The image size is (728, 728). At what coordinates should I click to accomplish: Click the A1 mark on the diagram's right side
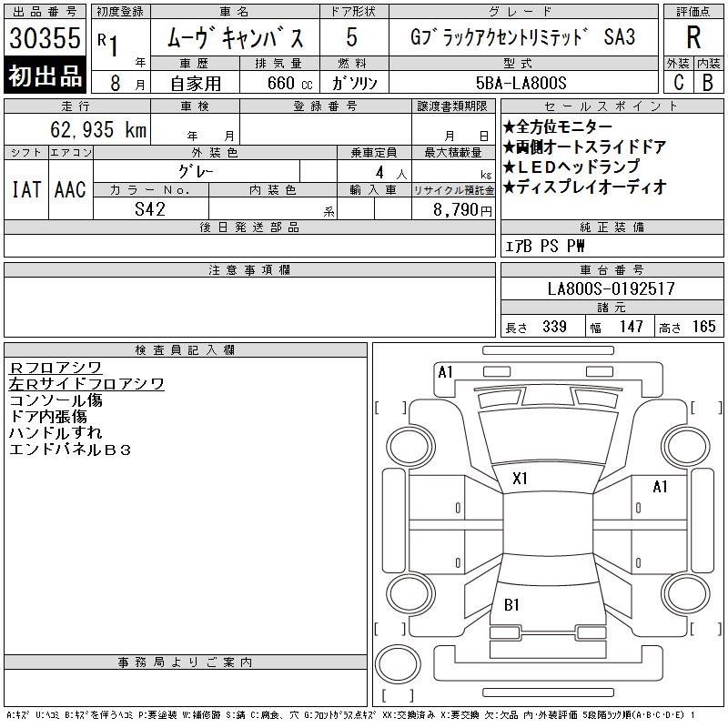coord(660,487)
